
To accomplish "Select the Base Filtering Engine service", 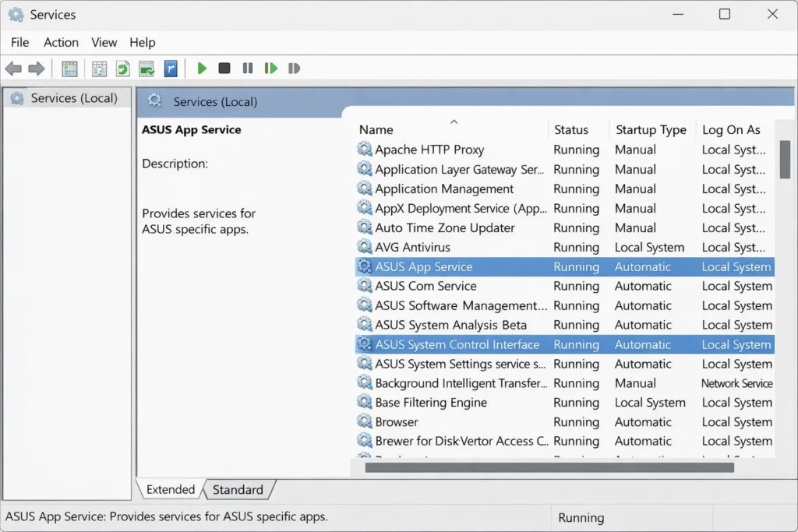I will 431,403.
